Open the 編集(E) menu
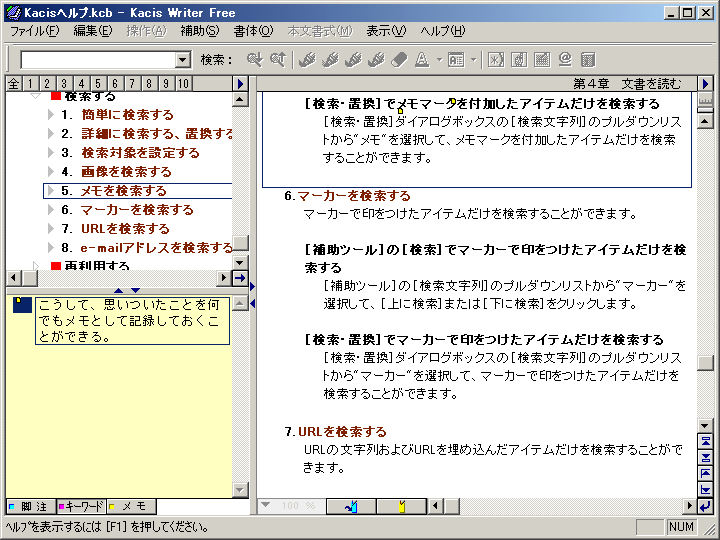Viewport: 720px width, 540px height. coord(92,31)
